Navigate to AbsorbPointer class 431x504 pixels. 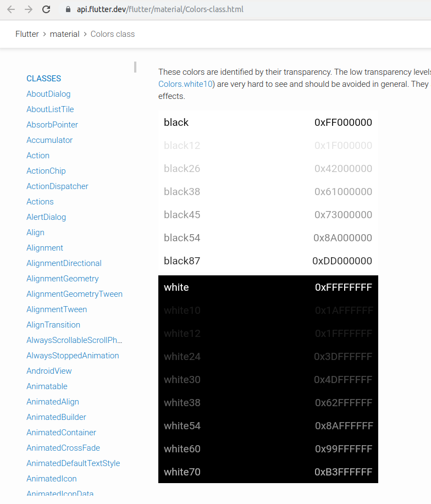(52, 125)
